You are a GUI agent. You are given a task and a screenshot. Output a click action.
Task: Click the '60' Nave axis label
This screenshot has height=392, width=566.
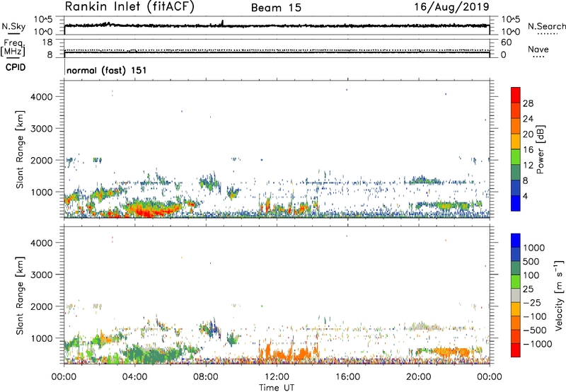click(x=506, y=42)
